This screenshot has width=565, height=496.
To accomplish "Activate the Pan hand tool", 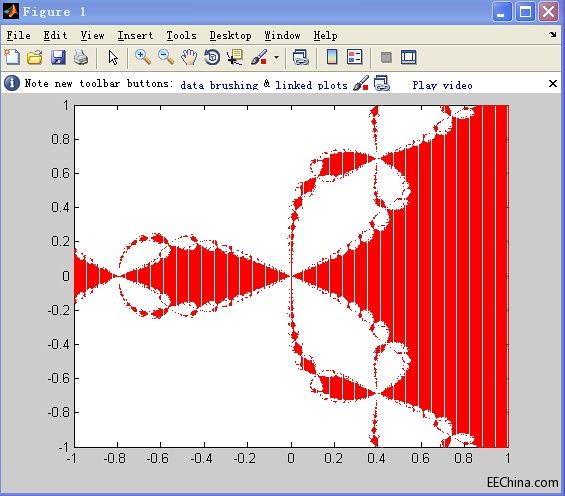I will click(189, 57).
